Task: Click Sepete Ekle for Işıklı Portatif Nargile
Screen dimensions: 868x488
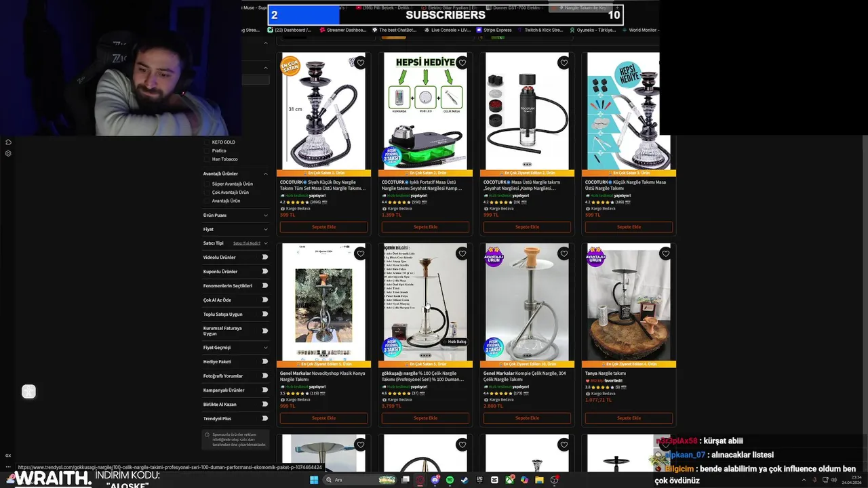Action: pyautogui.click(x=425, y=227)
